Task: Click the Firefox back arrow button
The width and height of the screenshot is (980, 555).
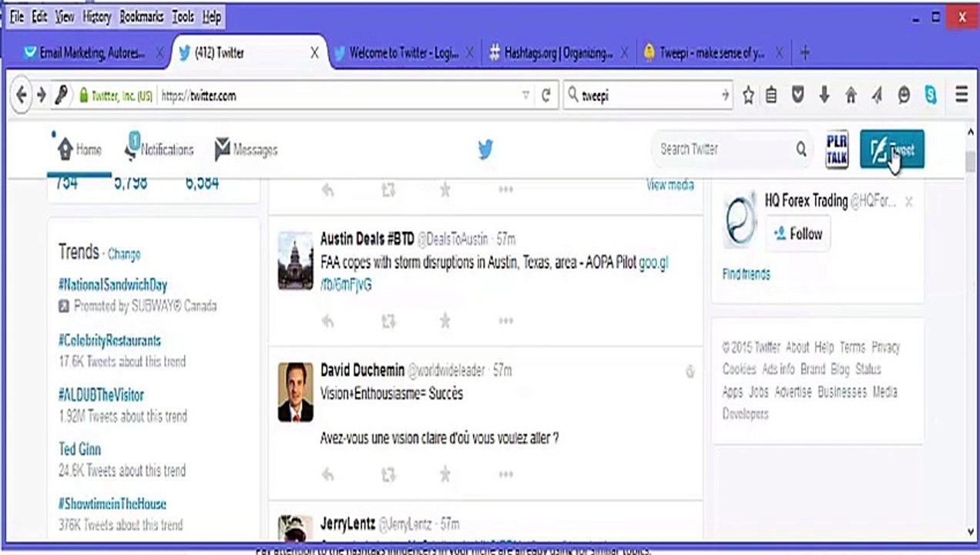Action: (x=21, y=96)
